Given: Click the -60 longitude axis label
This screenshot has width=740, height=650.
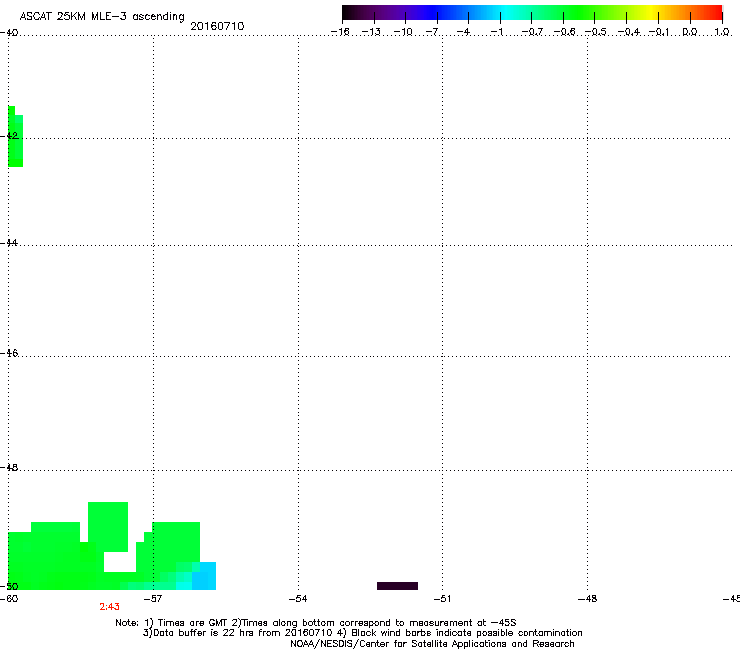Looking at the screenshot, I should click(x=9, y=599).
